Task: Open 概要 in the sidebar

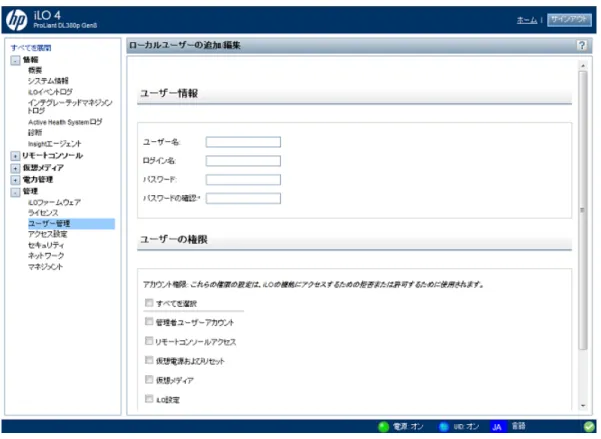Action: coord(35,70)
